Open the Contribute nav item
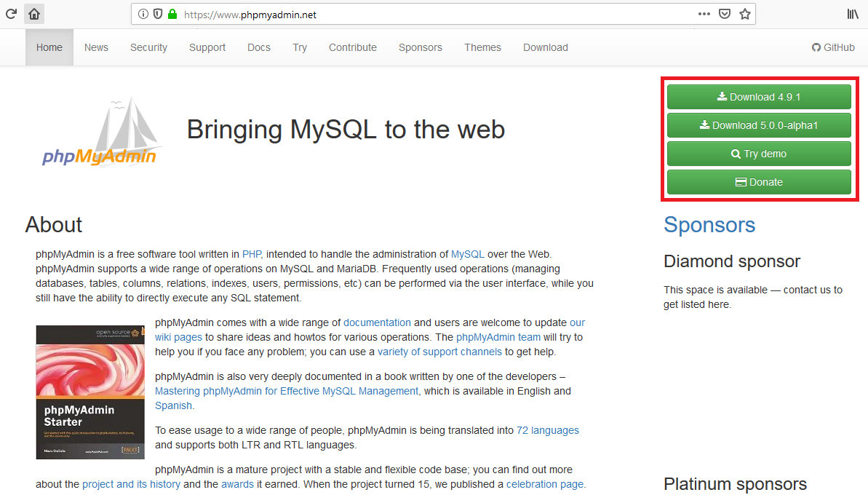The image size is (868, 503). coord(353,47)
